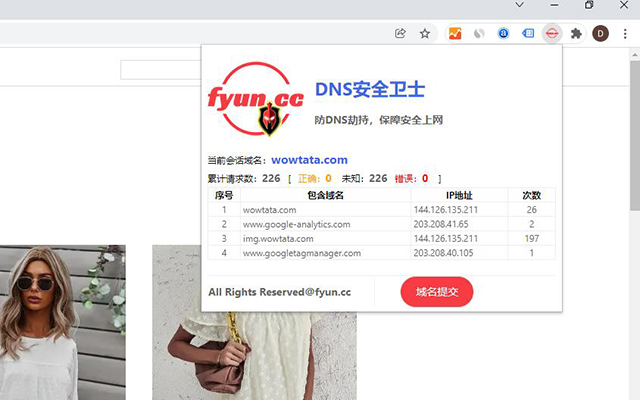Image resolution: width=640 pixels, height=400 pixels.
Task: Click the 包含域名 column header
Action: (x=325, y=195)
